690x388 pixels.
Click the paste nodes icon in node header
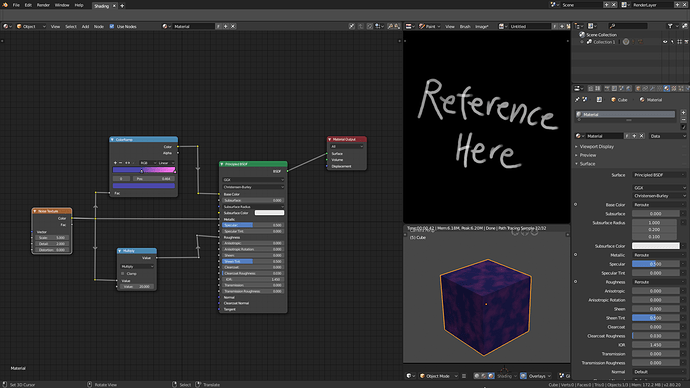[397, 26]
